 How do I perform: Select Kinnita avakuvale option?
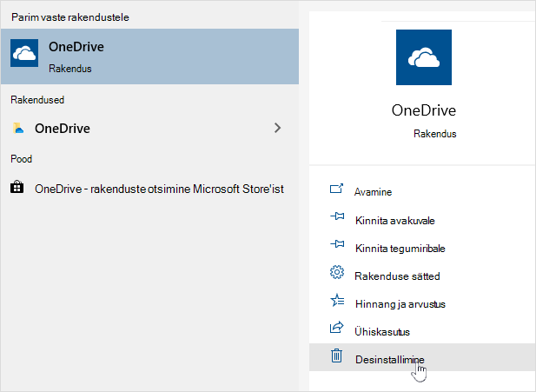point(422,220)
